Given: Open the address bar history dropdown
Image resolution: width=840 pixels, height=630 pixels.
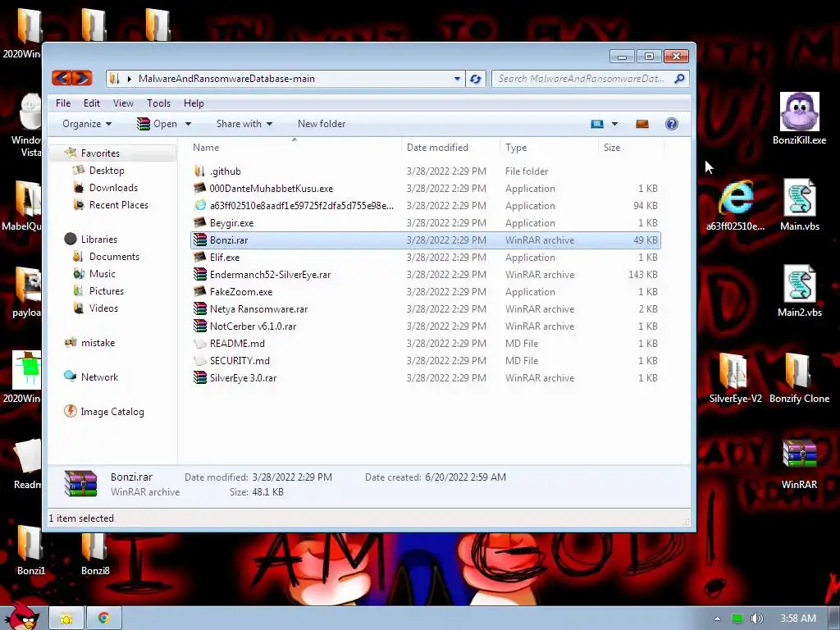Looking at the screenshot, I should pyautogui.click(x=457, y=79).
